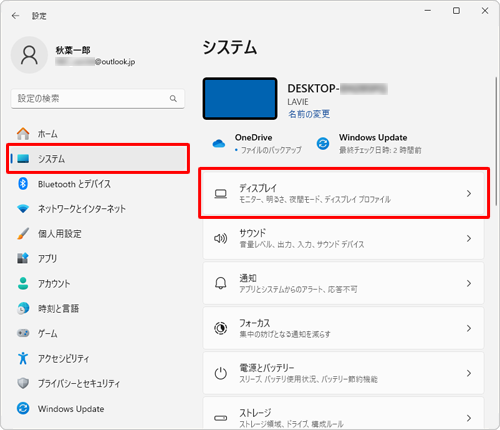The width and height of the screenshot is (500, 430).
Task: Click the 個人用設定 paintbrush icon
Action: [23, 234]
